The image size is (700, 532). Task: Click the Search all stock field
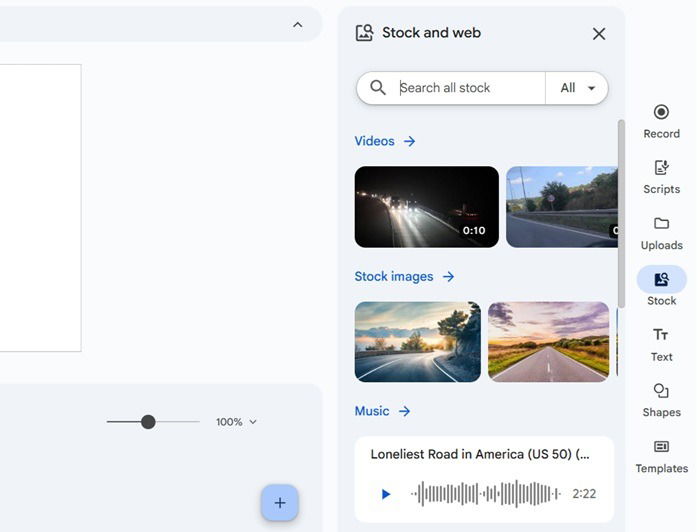[x=468, y=88]
